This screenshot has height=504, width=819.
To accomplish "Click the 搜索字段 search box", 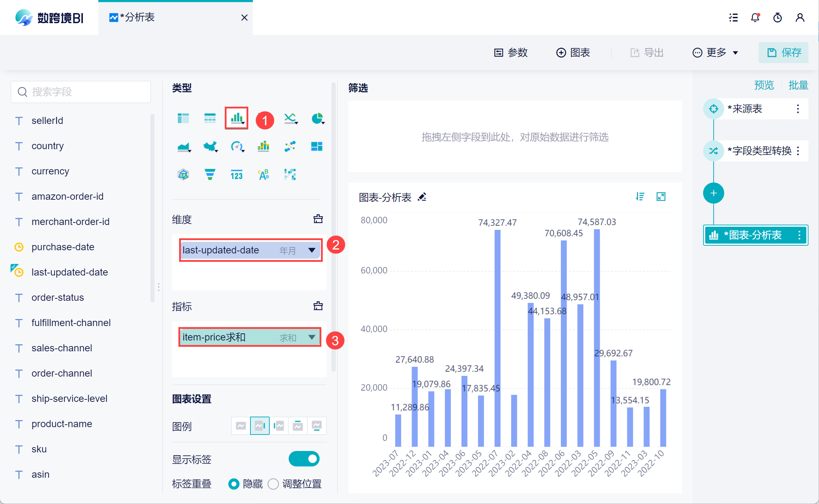I will (81, 92).
